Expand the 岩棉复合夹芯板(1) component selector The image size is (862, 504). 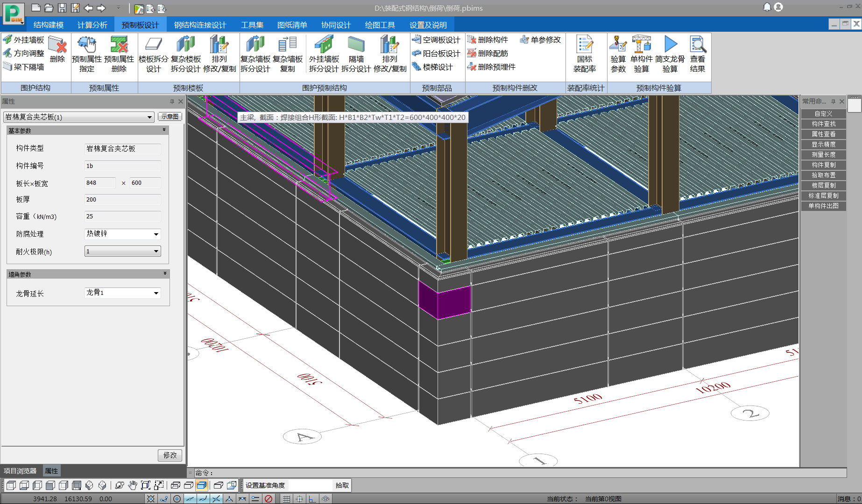pos(149,117)
